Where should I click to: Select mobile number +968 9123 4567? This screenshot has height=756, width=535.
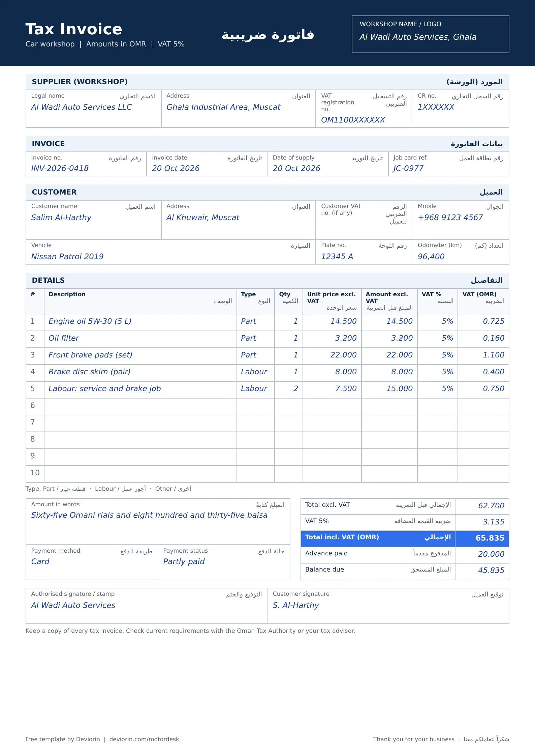(450, 217)
